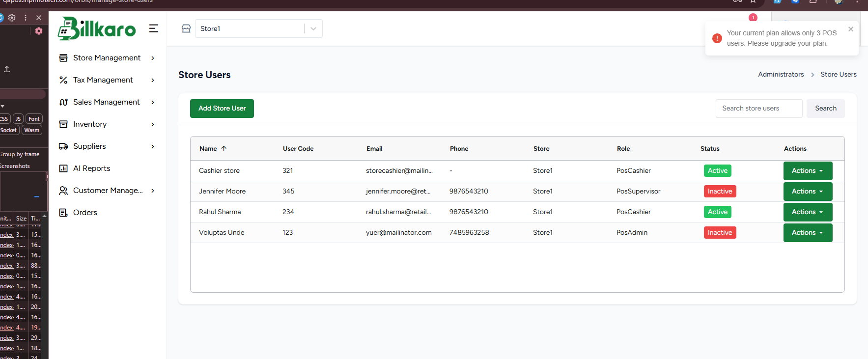
Task: Click the notification badge showing 1
Action: (x=753, y=18)
